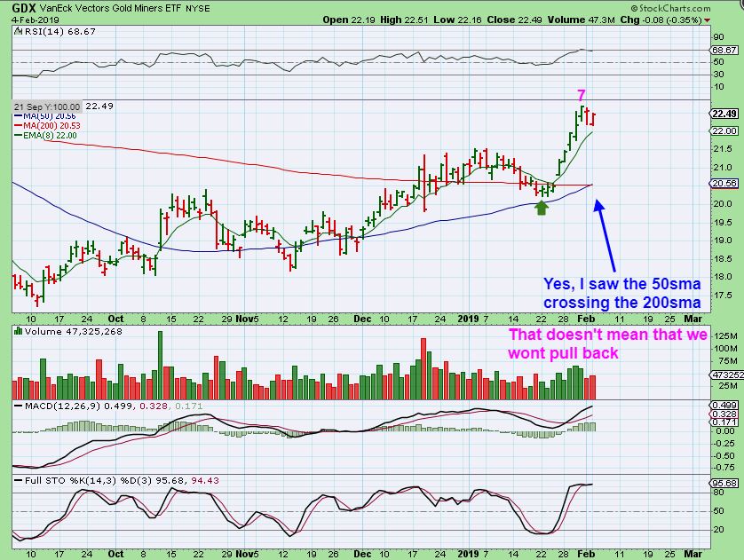Click the '21 Sep Y:100.00' crosshair readout
Image resolution: width=744 pixels, height=560 pixels.
click(46, 106)
